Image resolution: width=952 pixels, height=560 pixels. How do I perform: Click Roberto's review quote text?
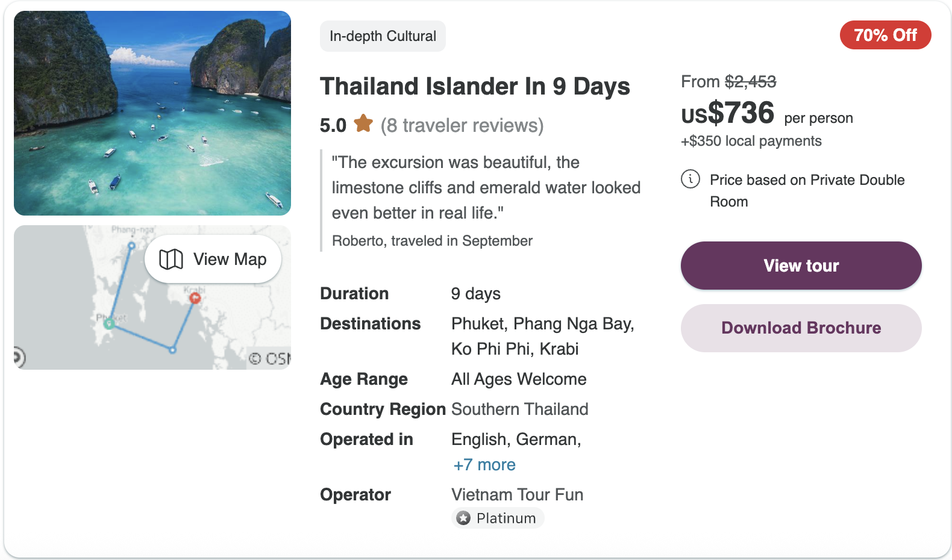tap(486, 187)
